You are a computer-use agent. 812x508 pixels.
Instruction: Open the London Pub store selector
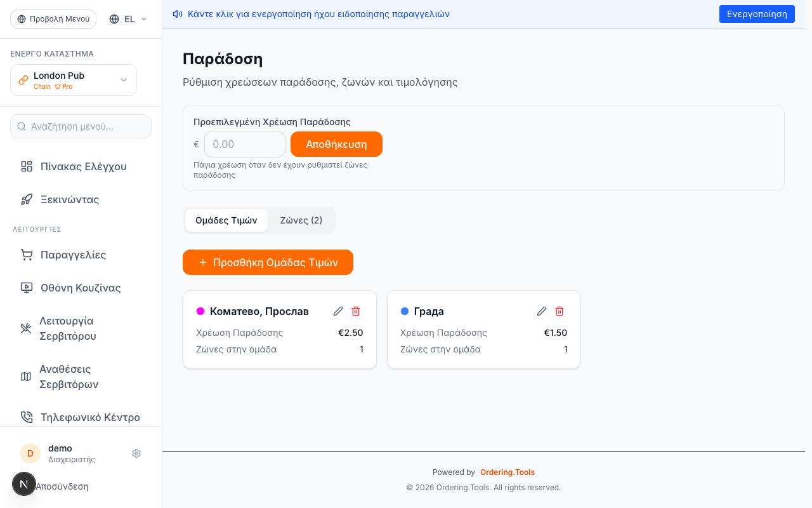pos(74,80)
